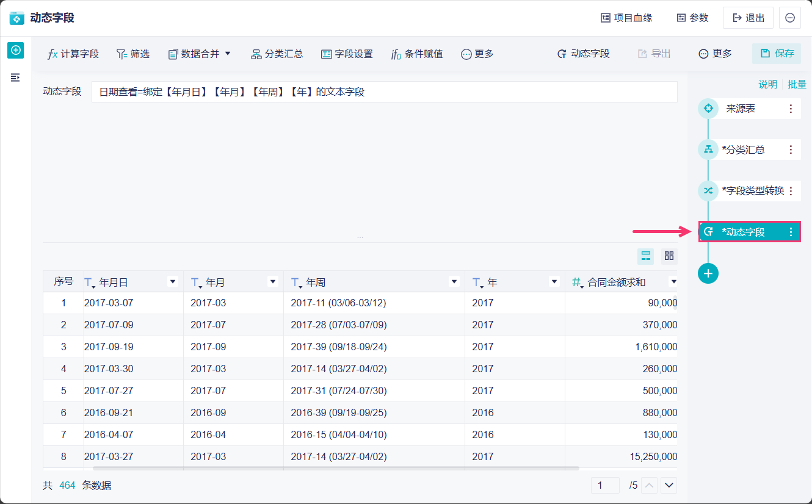Open options menu for *动态字段 step
This screenshot has height=504, width=812.
point(791,232)
